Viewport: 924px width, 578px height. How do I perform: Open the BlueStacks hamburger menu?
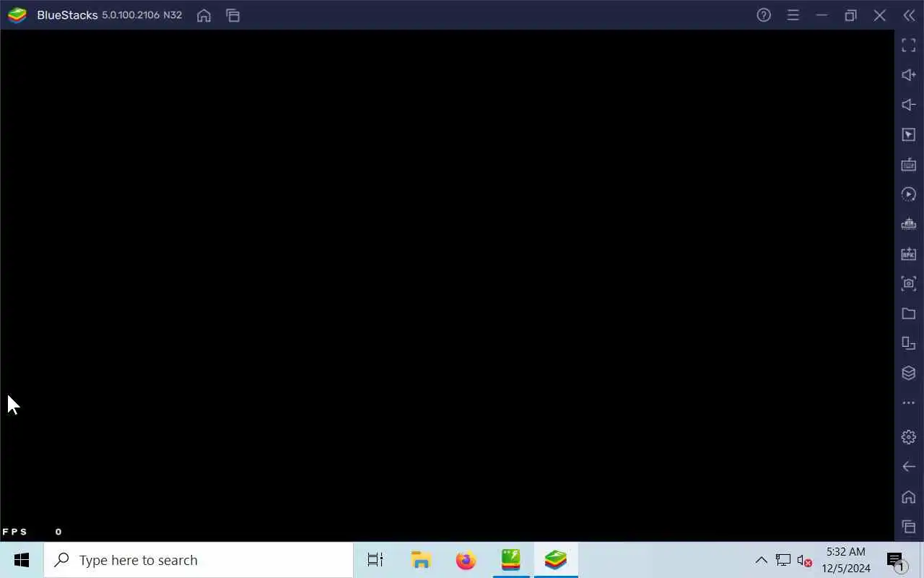tap(793, 15)
